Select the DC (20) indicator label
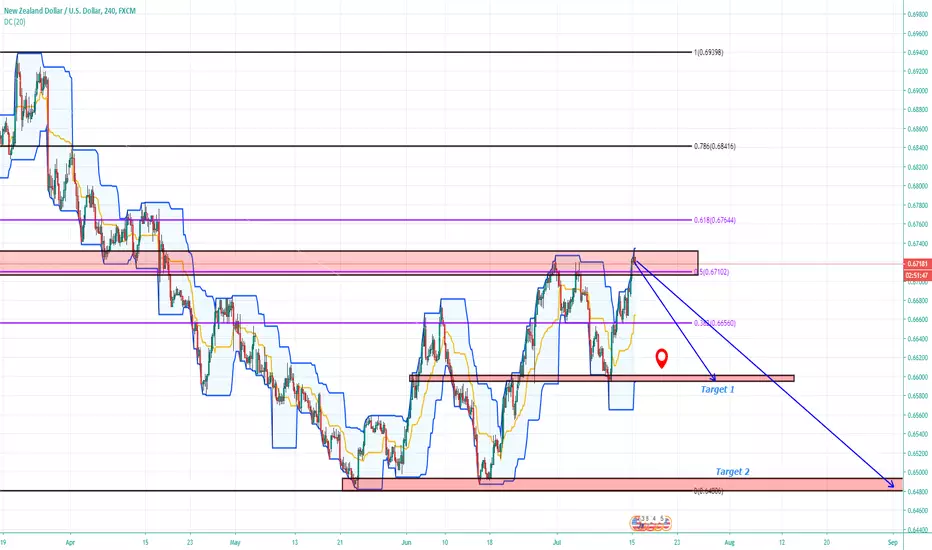Image resolution: width=932 pixels, height=550 pixels. pyautogui.click(x=14, y=22)
